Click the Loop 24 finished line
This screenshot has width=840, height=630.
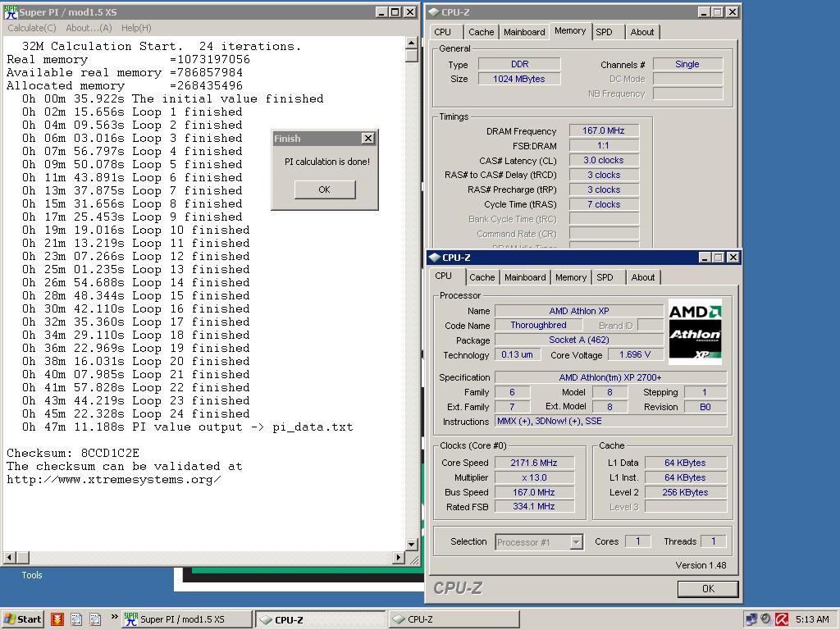click(x=135, y=413)
